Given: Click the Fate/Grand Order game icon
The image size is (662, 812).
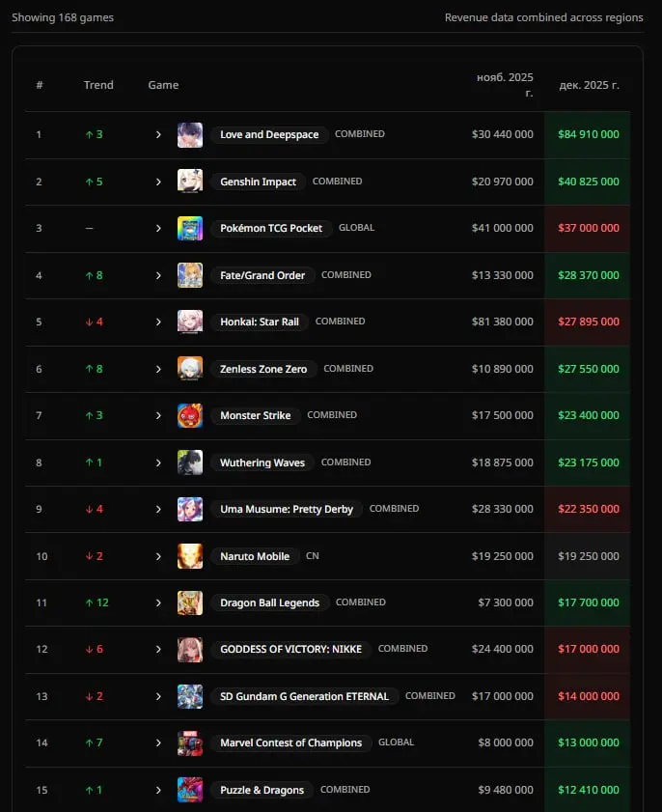Looking at the screenshot, I should [x=190, y=275].
